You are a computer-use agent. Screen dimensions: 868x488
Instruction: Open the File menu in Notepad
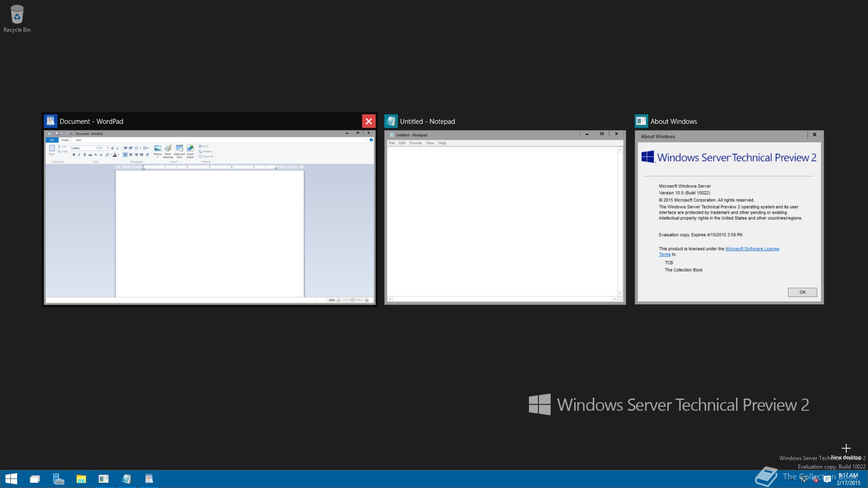(392, 143)
